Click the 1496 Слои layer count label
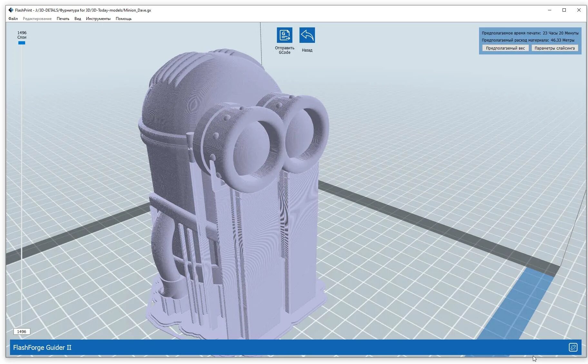This screenshot has height=364, width=588. pyautogui.click(x=22, y=35)
